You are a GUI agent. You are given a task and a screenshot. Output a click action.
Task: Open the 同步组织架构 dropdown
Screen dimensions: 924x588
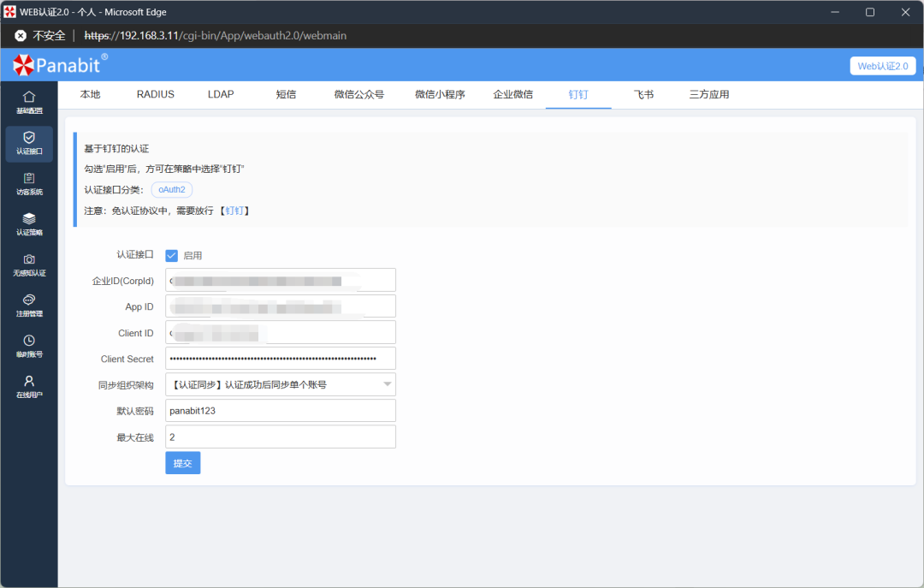click(280, 384)
